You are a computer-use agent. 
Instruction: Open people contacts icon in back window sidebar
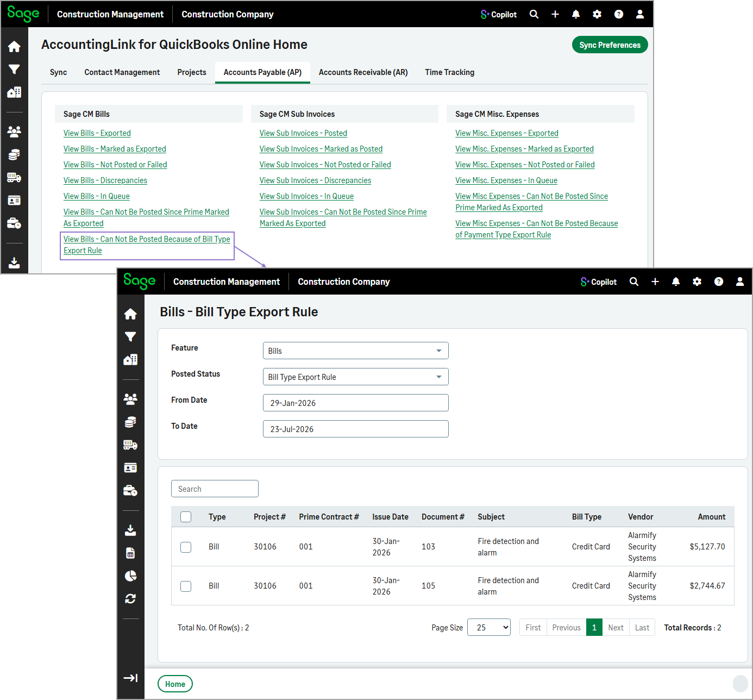coord(14,132)
